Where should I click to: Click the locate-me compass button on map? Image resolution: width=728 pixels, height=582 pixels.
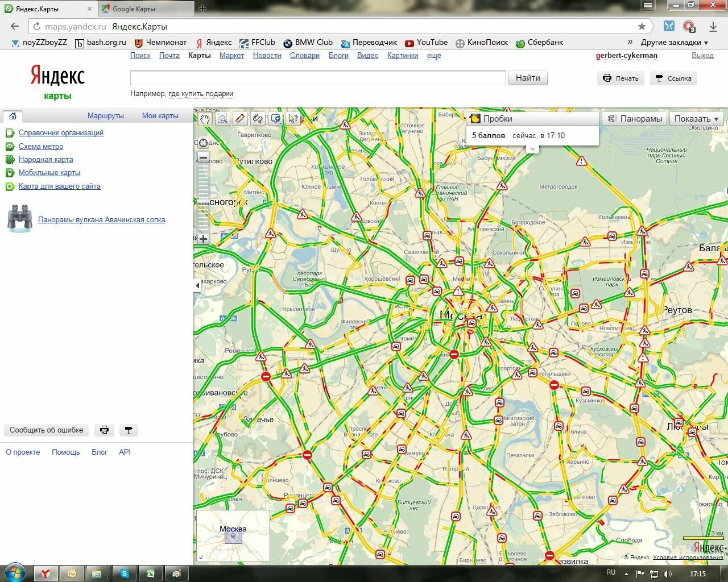(x=203, y=143)
